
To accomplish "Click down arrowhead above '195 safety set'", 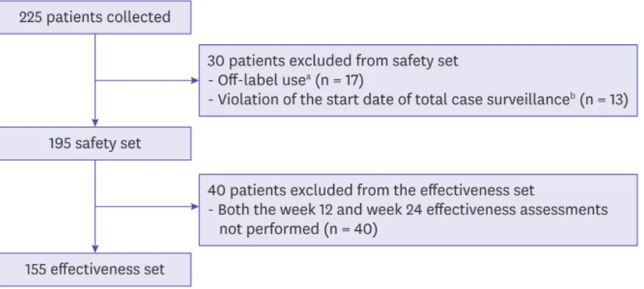I will click(x=95, y=123).
